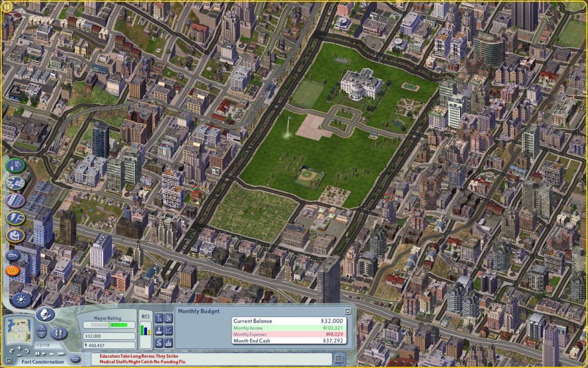
Task: Open the City Opinion Polls panel
Action: 159,318
